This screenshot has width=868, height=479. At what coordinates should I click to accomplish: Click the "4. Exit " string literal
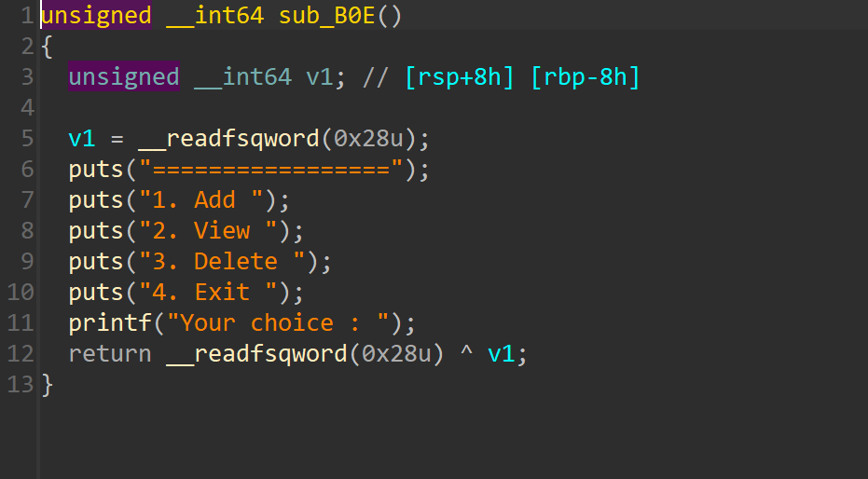(214, 293)
